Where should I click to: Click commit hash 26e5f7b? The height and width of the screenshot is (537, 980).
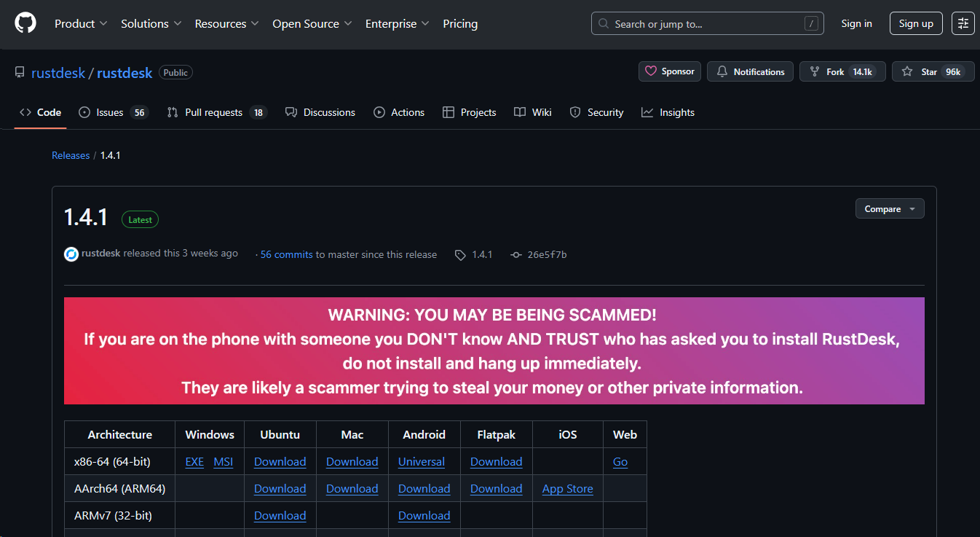click(548, 254)
